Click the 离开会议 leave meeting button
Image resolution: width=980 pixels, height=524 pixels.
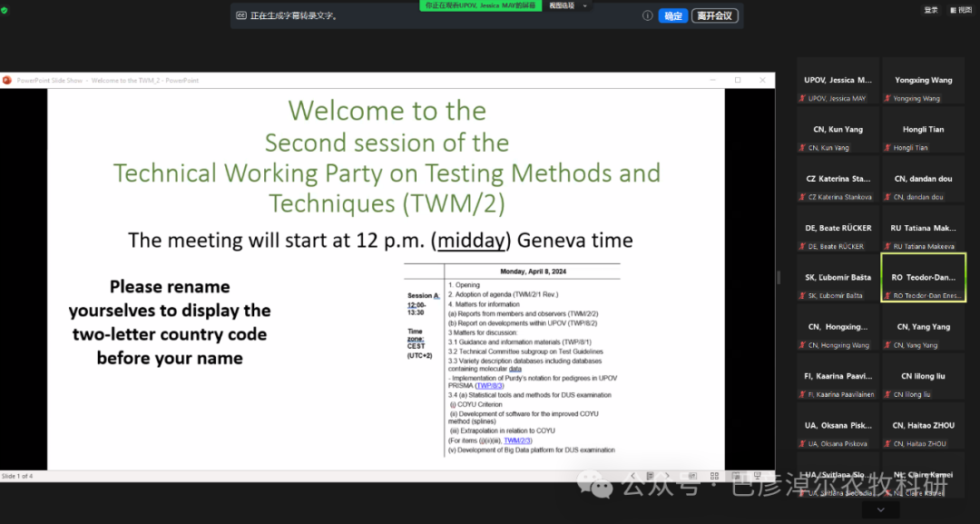pyautogui.click(x=714, y=15)
